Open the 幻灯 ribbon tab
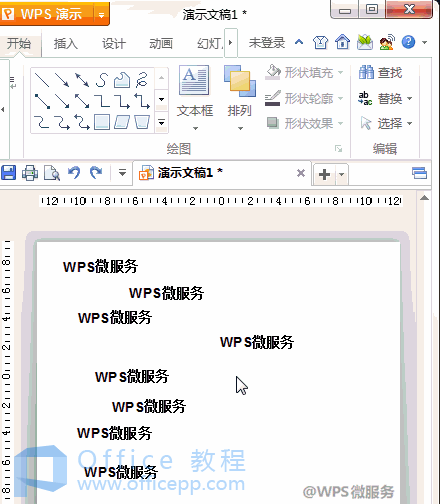Image resolution: width=440 pixels, height=504 pixels. [210, 44]
